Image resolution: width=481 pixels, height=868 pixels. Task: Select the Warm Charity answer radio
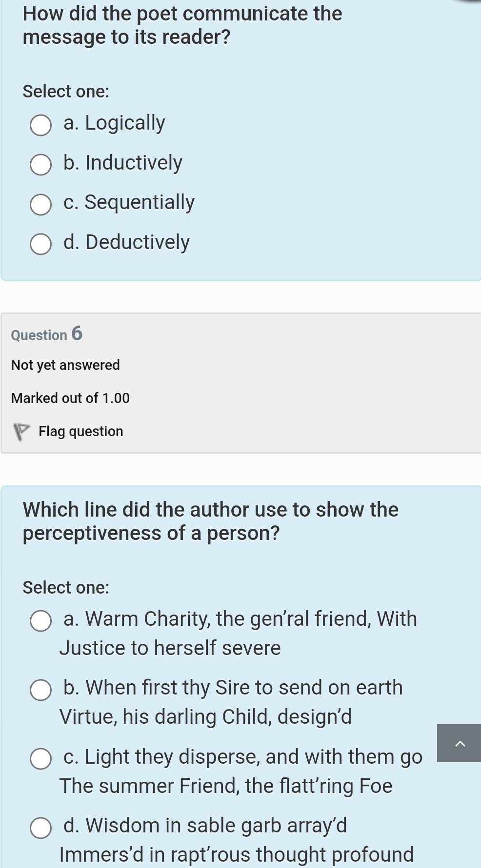[40, 621]
